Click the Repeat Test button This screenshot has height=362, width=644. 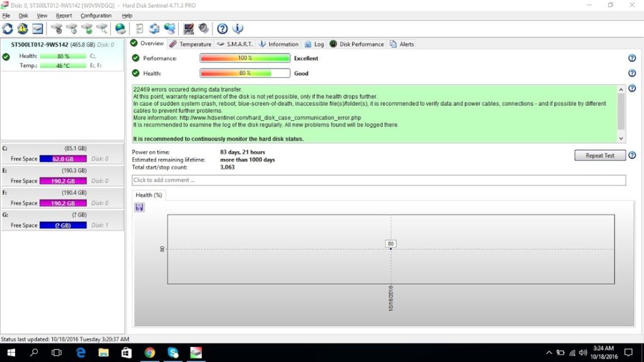(599, 155)
